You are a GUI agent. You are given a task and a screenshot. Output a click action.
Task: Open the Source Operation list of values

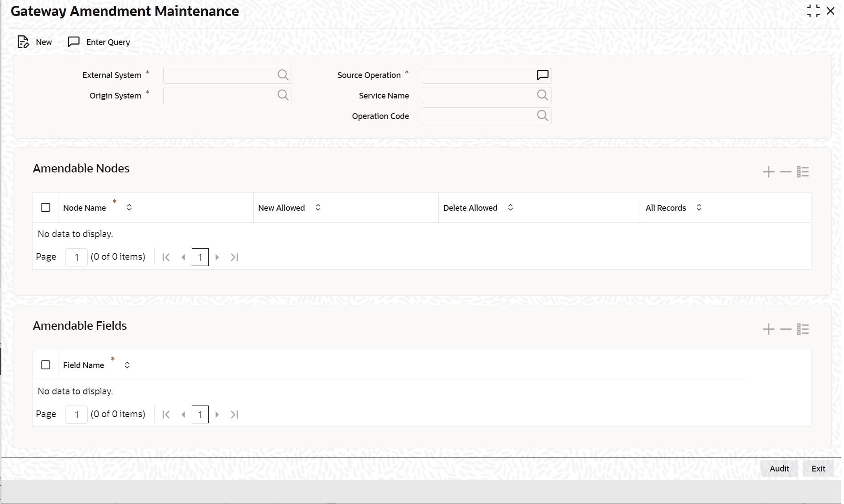pos(542,75)
